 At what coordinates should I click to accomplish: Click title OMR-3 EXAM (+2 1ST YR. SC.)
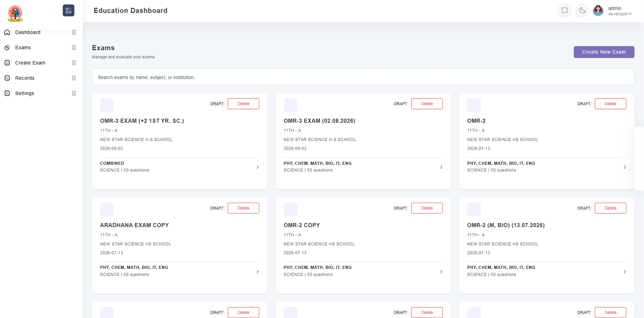142,121
